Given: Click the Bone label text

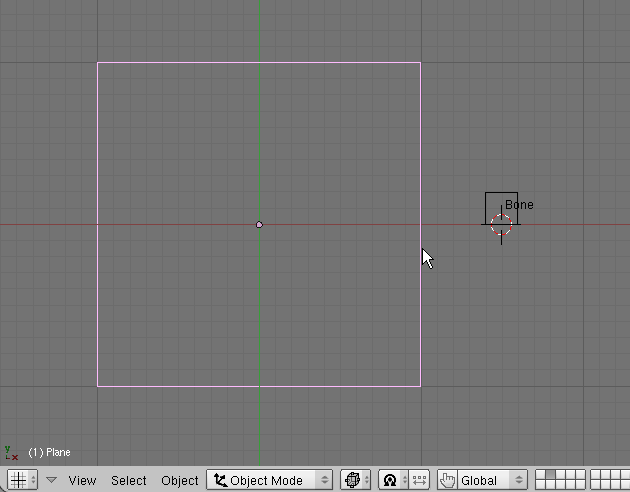Looking at the screenshot, I should click(x=519, y=205).
